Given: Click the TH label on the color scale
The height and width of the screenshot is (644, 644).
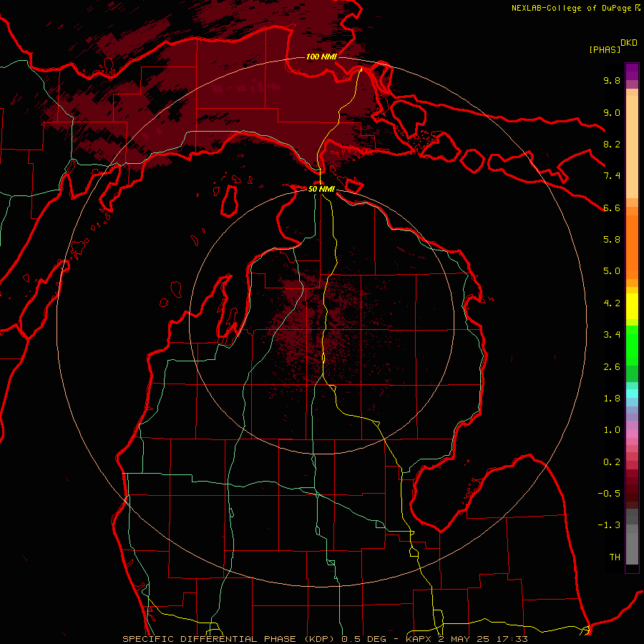Looking at the screenshot, I should (615, 557).
